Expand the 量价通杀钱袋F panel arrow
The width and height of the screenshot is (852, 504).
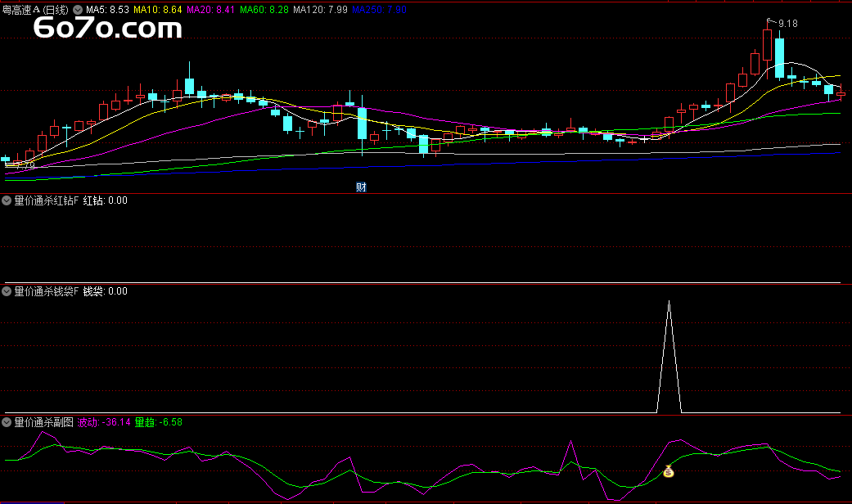[7, 291]
